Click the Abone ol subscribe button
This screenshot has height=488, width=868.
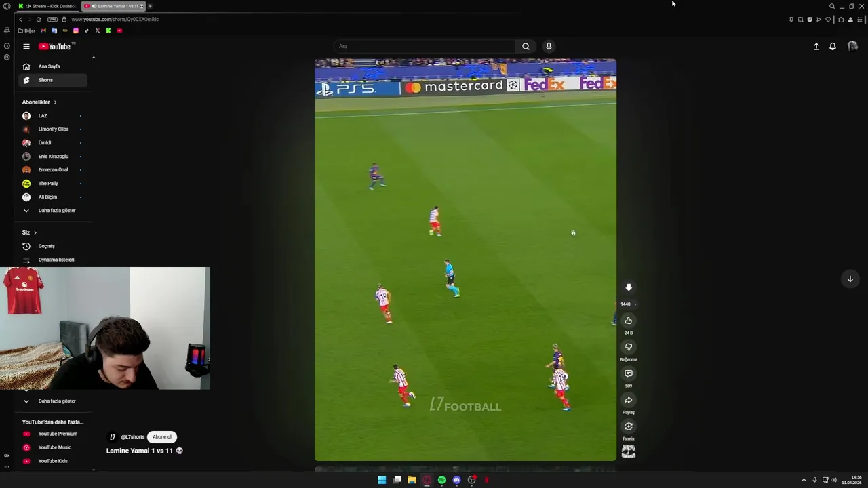162,437
